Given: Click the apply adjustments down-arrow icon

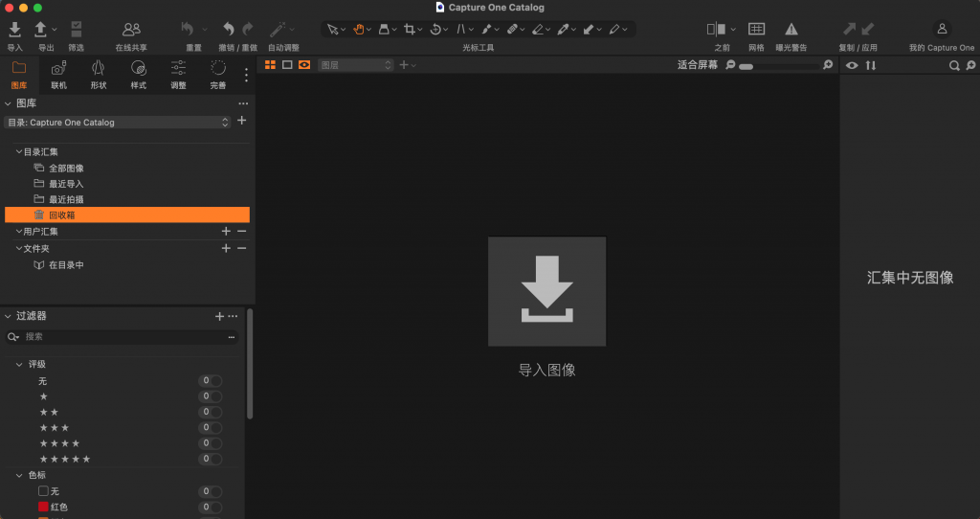Looking at the screenshot, I should tap(867, 29).
